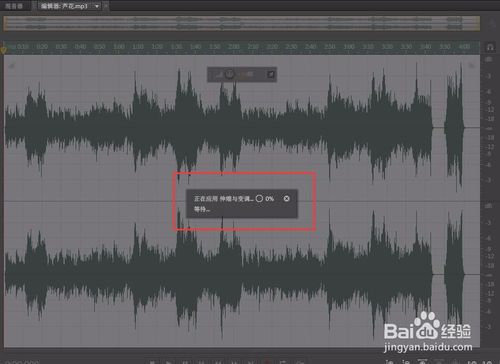
Task: Click the '等待...' status text in the dialog
Action: (202, 209)
